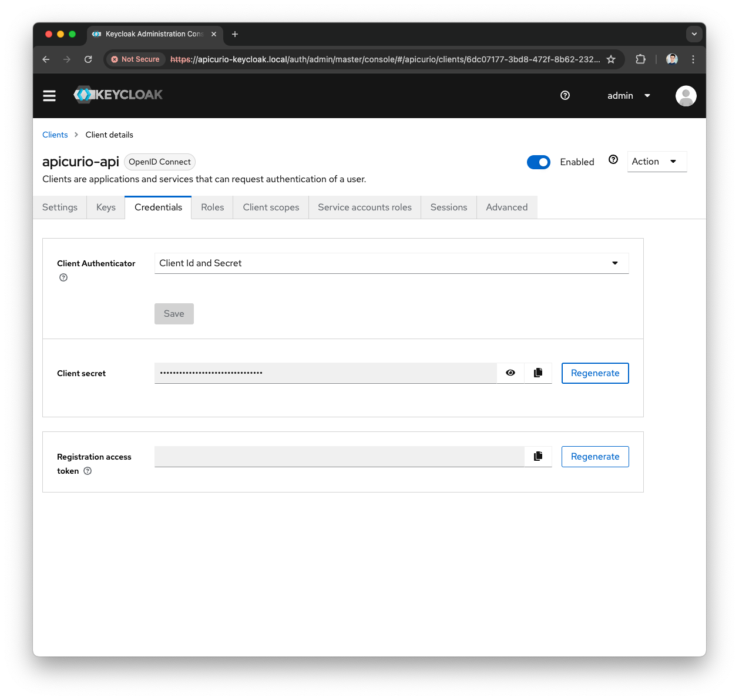Open the navigation hamburger menu
This screenshot has width=739, height=700.
(49, 95)
